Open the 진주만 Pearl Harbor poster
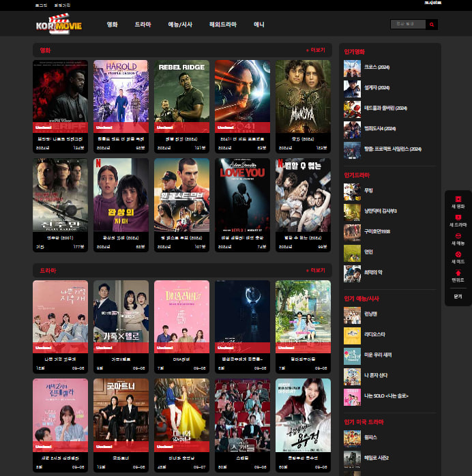Screen dimensions: 472x476 click(x=60, y=195)
